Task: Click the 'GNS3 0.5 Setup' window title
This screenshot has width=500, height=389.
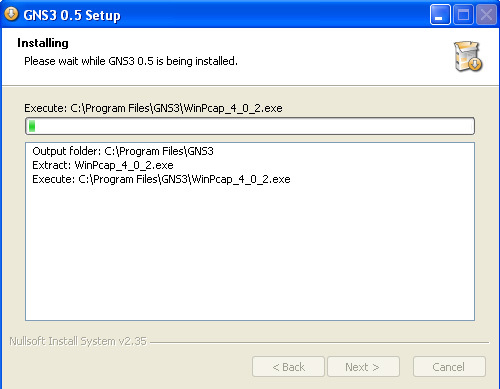Action: click(x=72, y=15)
